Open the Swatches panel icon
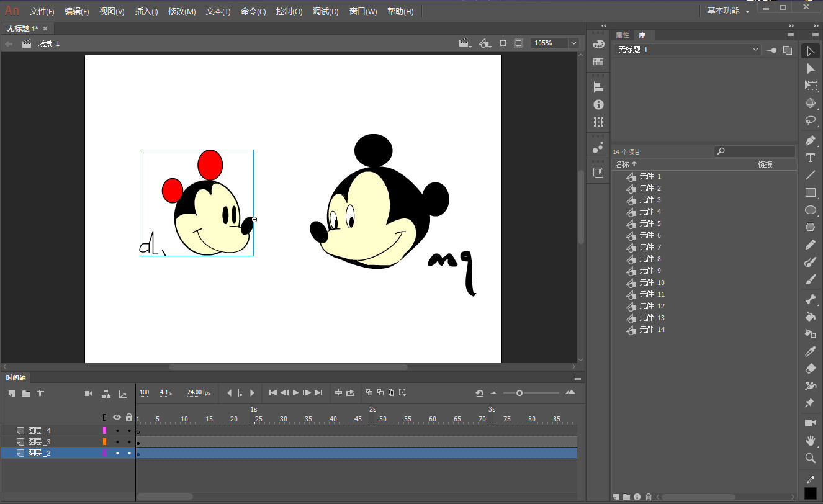The height and width of the screenshot is (504, 823). pos(598,61)
